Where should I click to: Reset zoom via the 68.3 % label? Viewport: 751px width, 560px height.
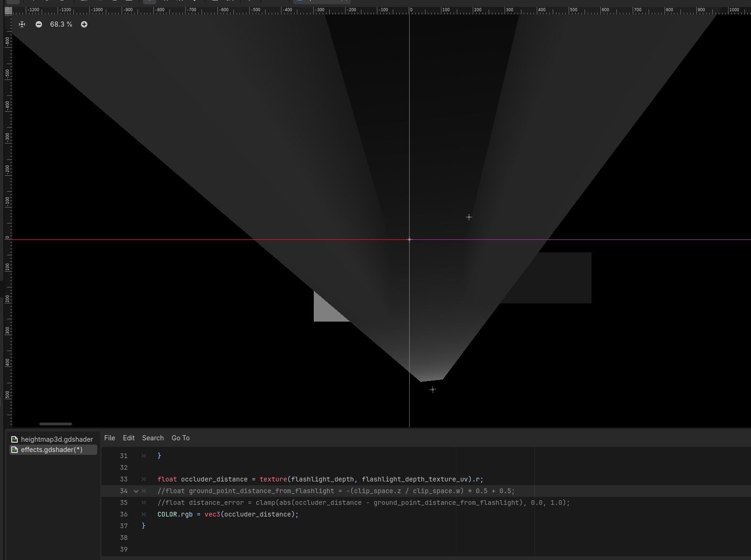coord(61,24)
